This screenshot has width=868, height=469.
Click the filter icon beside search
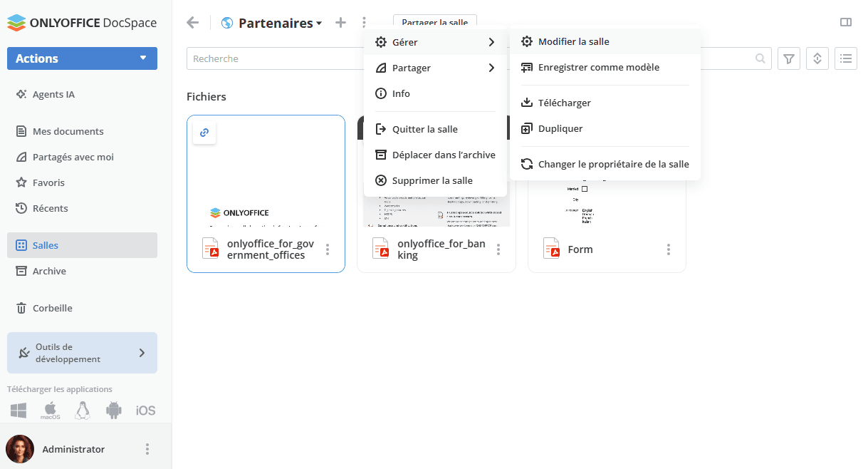pos(788,58)
